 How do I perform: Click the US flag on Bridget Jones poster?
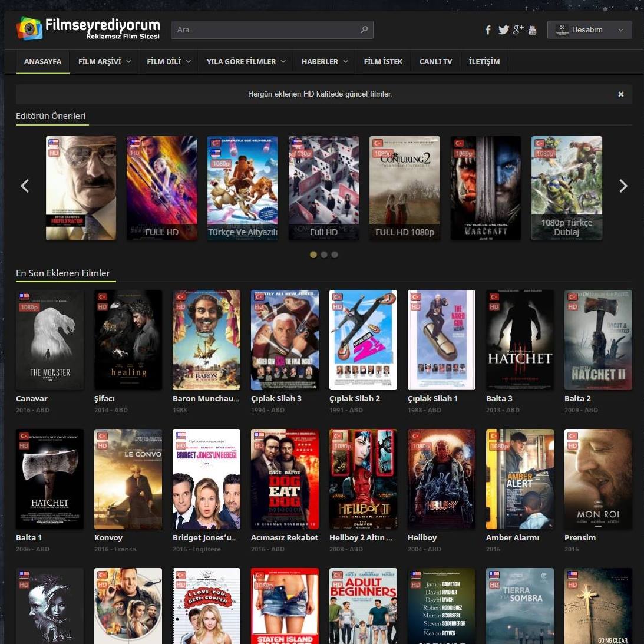[x=181, y=436]
